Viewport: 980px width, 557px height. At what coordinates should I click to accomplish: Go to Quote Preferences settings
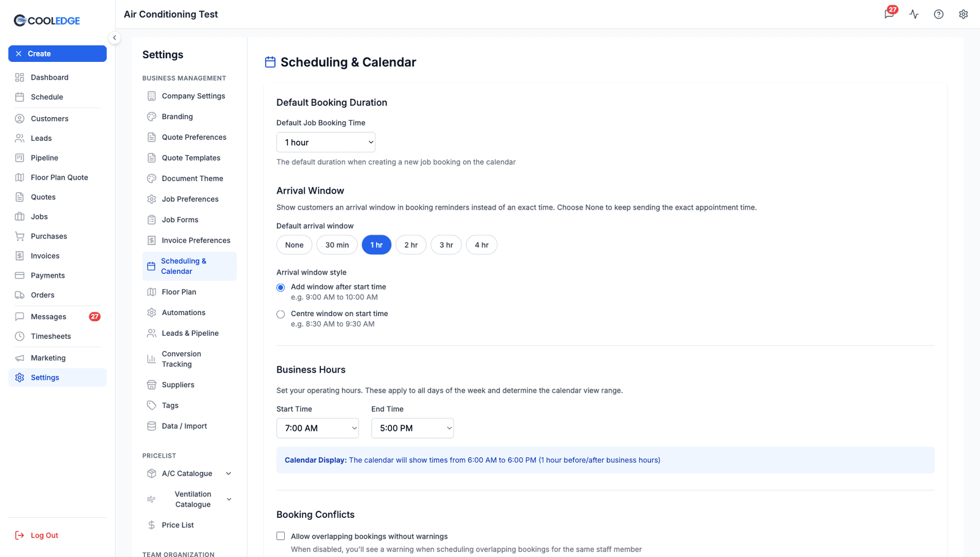(x=189, y=137)
